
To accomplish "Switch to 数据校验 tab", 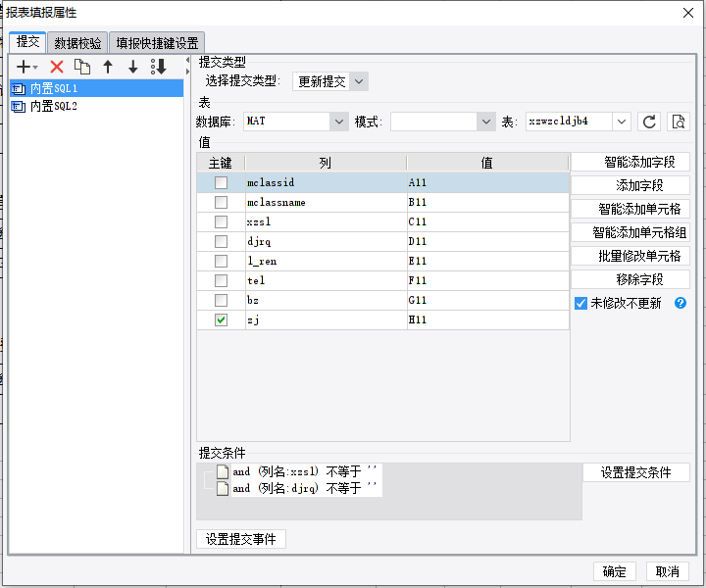I will click(x=77, y=43).
